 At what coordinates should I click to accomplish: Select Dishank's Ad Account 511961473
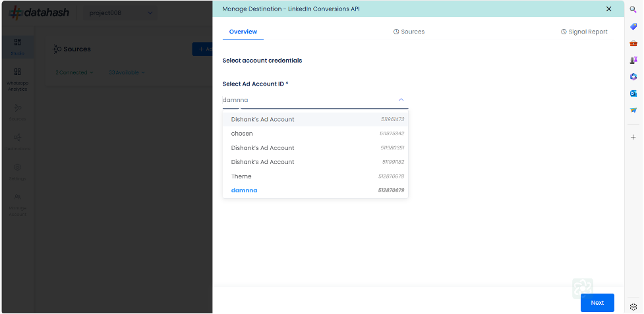pos(316,119)
